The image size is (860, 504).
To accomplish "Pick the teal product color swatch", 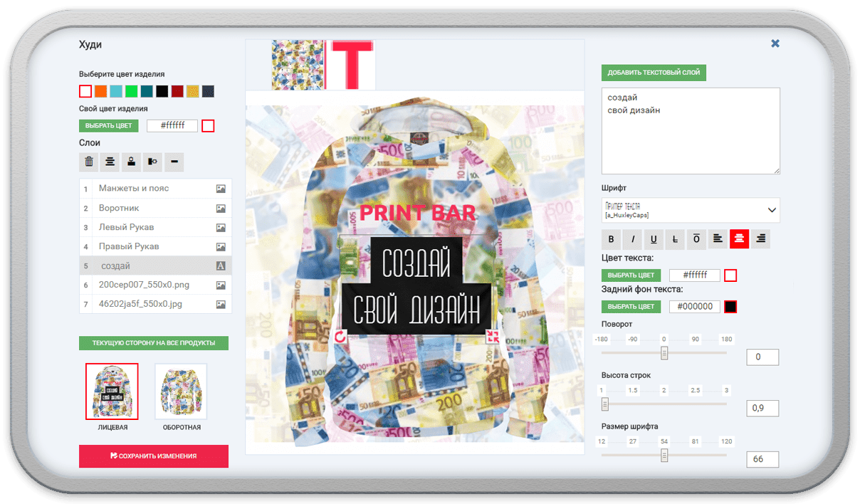I will tap(147, 91).
